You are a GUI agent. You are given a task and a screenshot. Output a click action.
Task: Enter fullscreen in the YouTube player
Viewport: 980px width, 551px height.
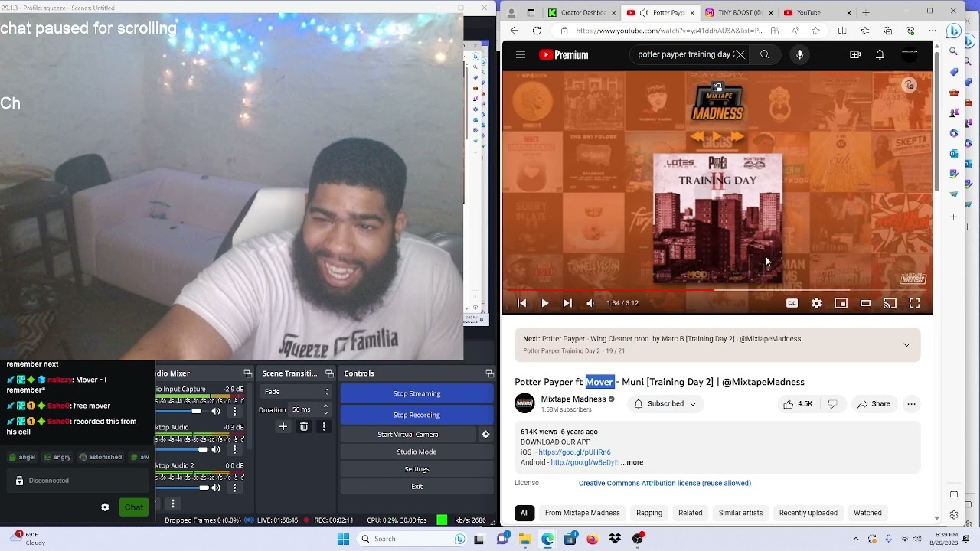click(914, 303)
